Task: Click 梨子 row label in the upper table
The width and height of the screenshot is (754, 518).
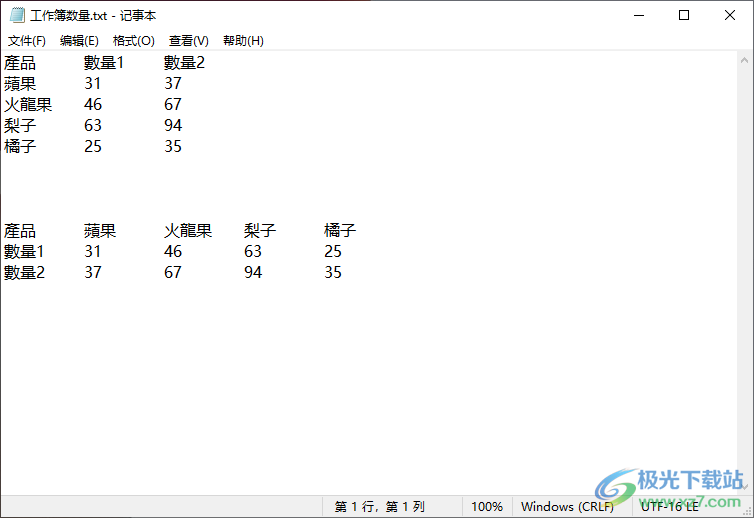Action: [x=20, y=126]
